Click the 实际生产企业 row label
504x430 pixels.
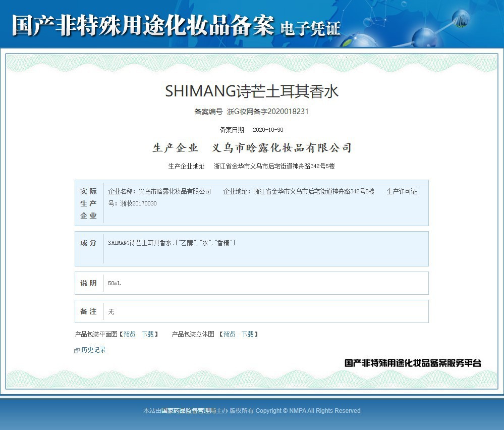[88, 203]
